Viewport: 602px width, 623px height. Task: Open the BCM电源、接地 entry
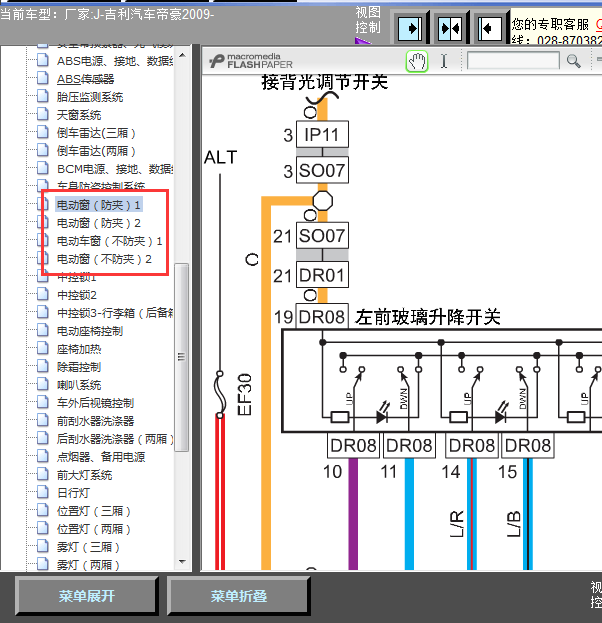(115, 169)
